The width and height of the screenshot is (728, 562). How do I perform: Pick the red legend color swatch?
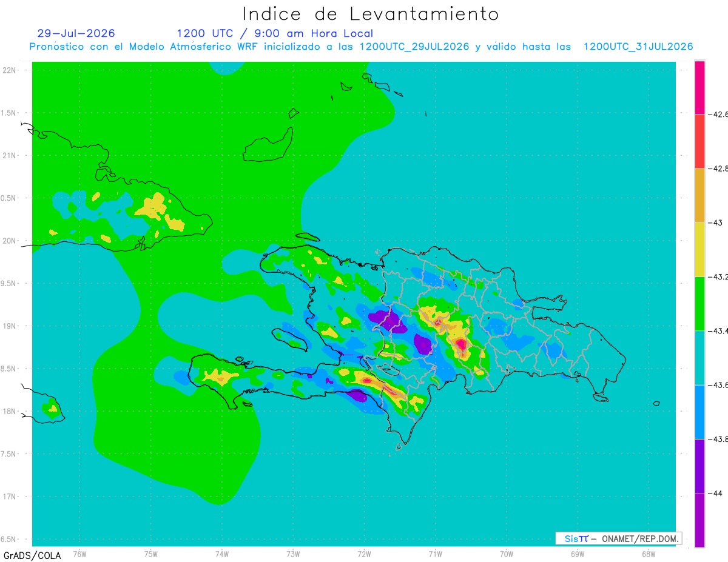tap(699, 141)
